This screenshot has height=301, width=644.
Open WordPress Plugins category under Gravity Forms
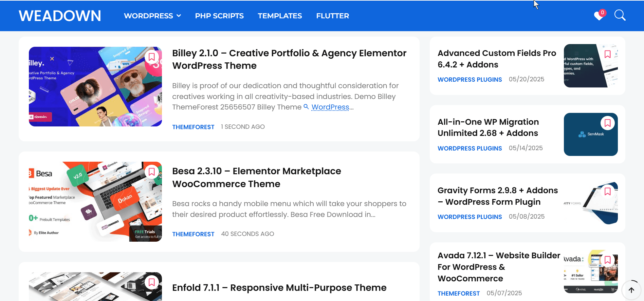click(x=470, y=217)
